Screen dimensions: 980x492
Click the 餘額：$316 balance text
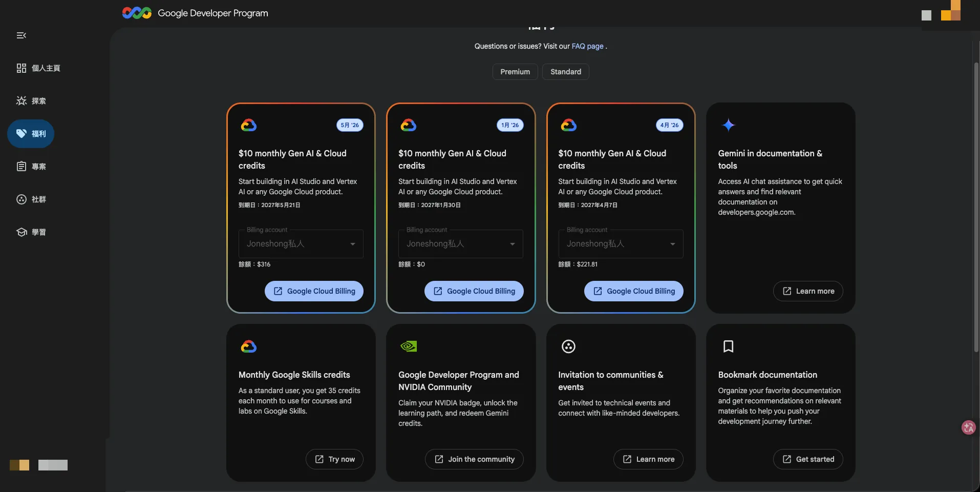pyautogui.click(x=254, y=264)
